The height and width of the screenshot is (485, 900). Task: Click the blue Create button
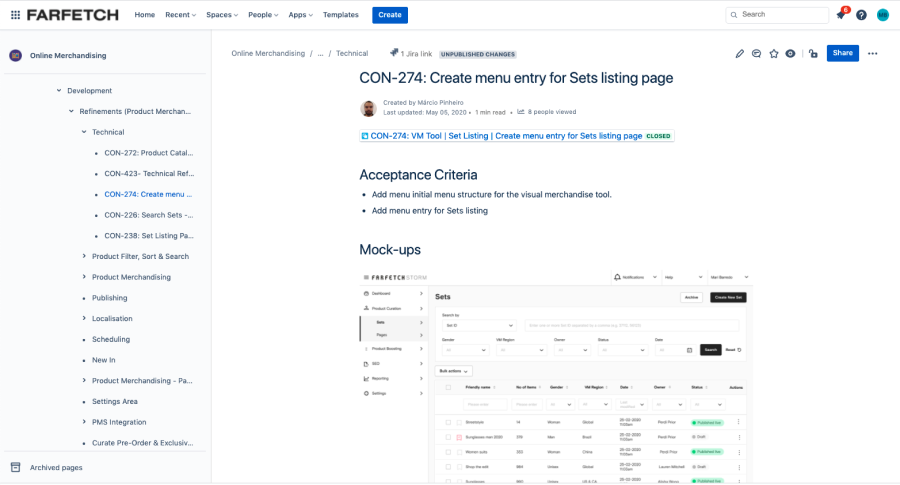pos(390,15)
